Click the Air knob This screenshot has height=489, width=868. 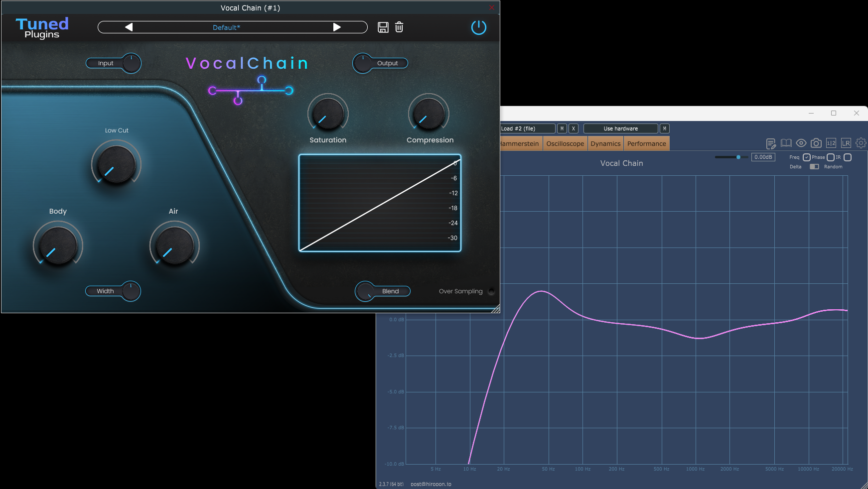pos(174,245)
